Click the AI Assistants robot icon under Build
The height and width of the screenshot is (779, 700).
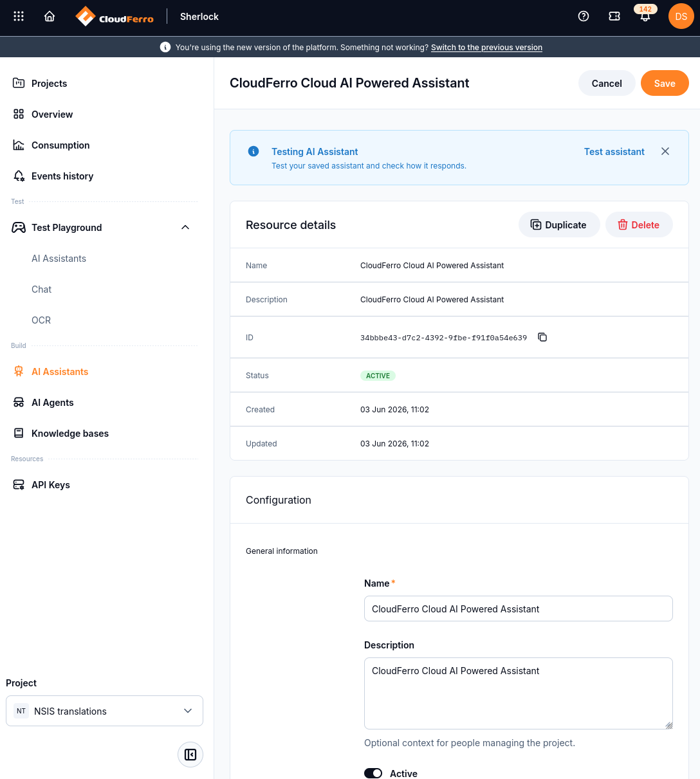pyautogui.click(x=19, y=371)
